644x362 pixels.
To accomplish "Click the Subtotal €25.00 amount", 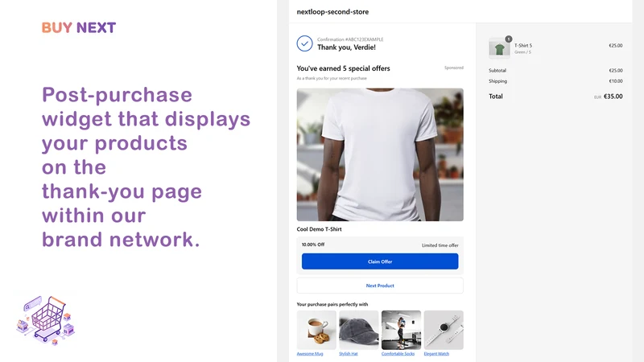I will (x=616, y=71).
